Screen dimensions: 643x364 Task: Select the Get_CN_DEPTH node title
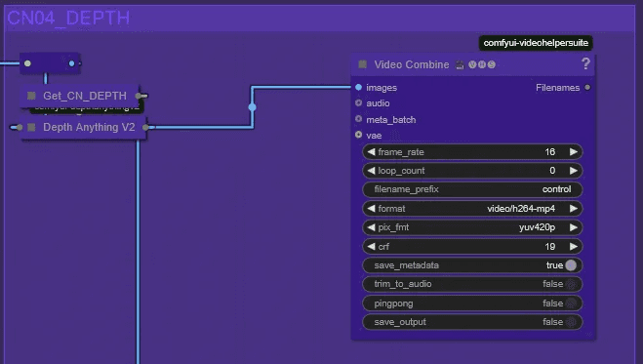pos(85,96)
